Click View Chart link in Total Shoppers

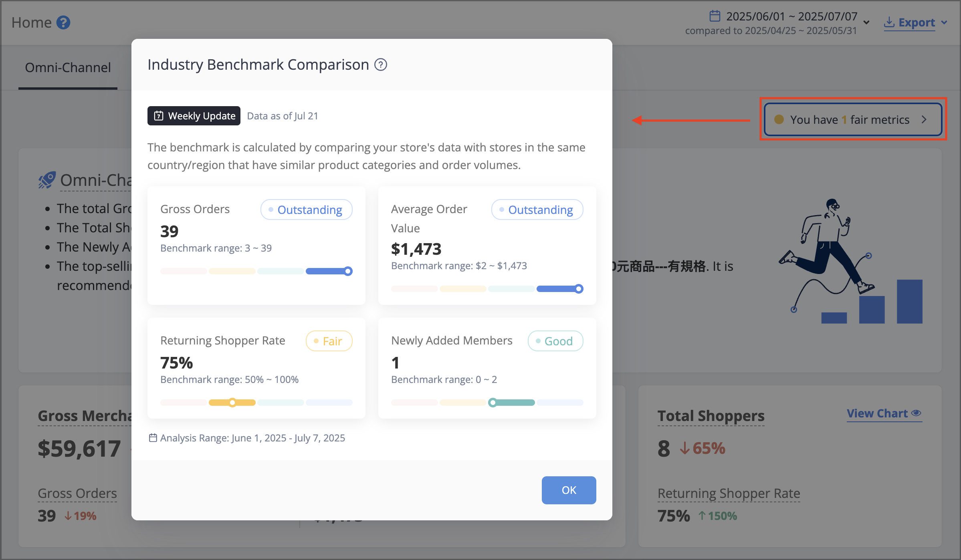click(877, 413)
